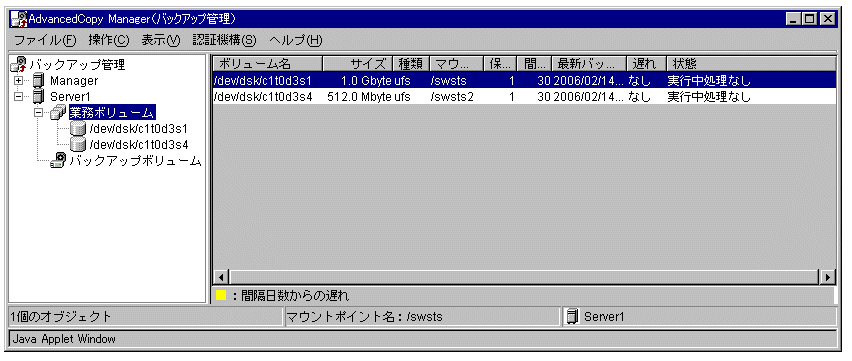Screen dimensions: 852x361
Task: Click the 保... column header
Action: click(x=500, y=64)
